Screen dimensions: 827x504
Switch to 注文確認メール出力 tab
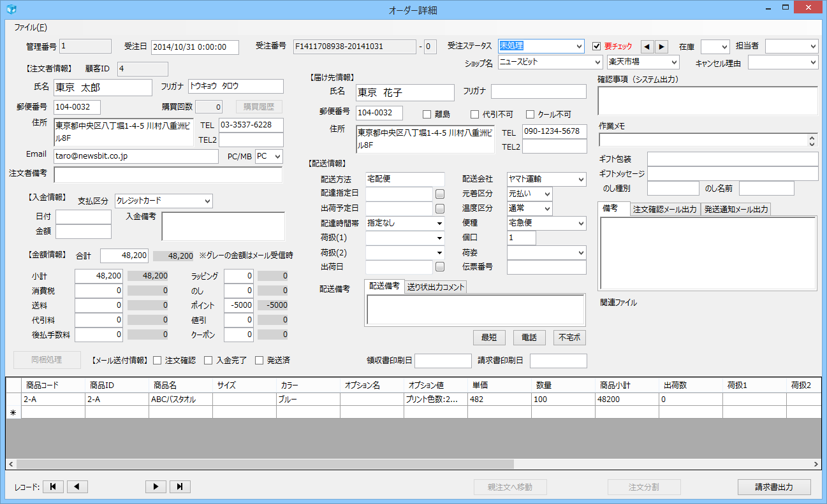coord(665,210)
